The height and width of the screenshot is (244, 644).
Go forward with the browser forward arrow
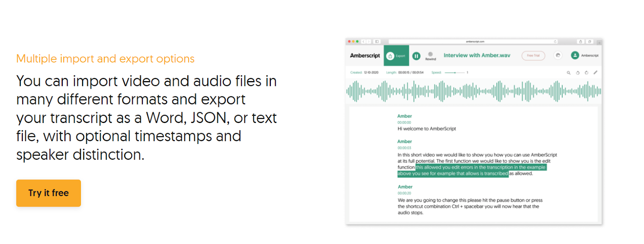pos(368,42)
